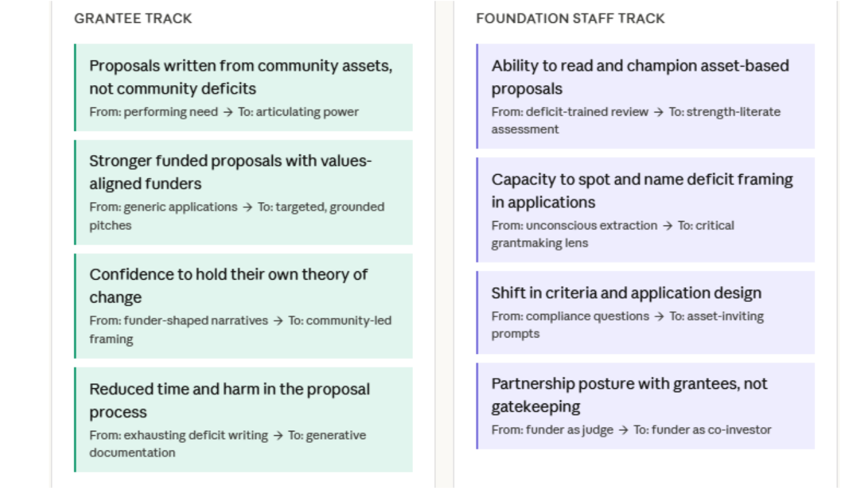Click the Grantee Track heading
The image size is (868, 488).
tap(133, 18)
